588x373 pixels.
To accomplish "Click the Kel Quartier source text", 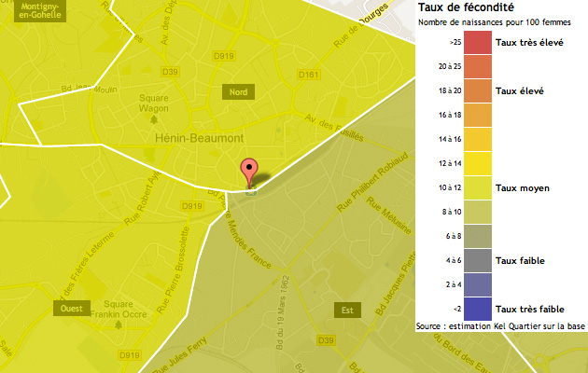I will [501, 325].
